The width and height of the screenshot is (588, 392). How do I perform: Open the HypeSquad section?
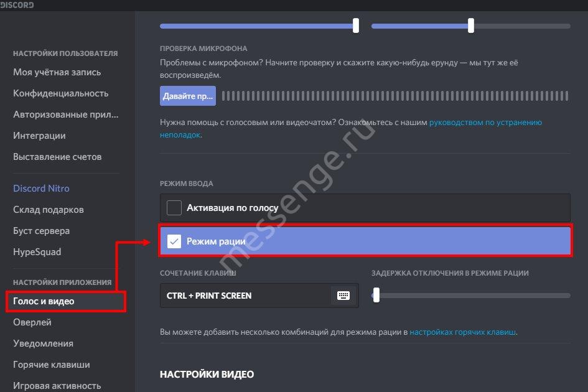(37, 252)
